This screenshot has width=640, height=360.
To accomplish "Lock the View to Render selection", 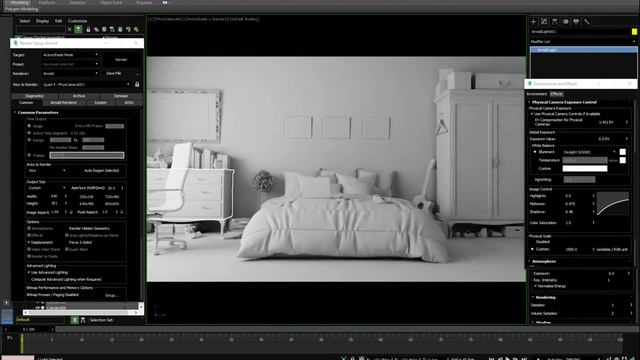I will [x=137, y=84].
